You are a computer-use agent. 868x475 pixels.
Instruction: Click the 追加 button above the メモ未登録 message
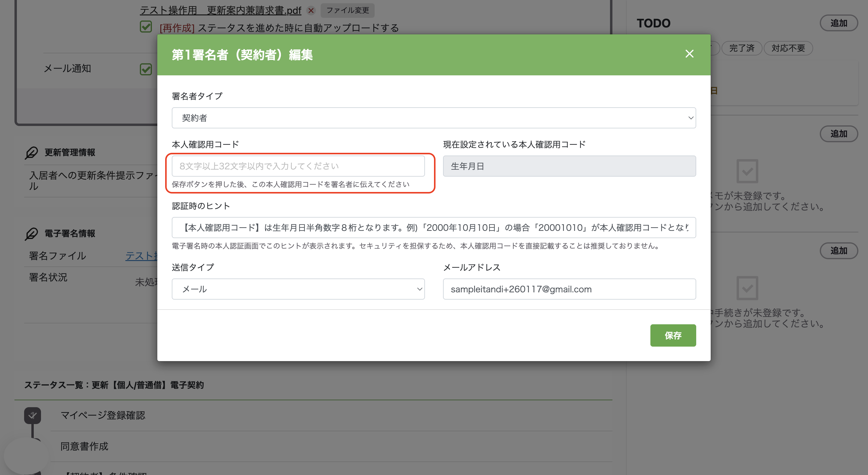(838, 134)
